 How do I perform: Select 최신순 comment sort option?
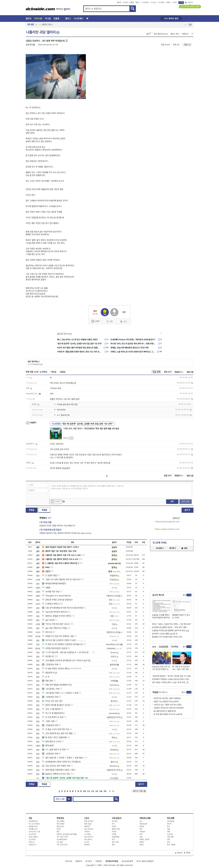point(53,372)
